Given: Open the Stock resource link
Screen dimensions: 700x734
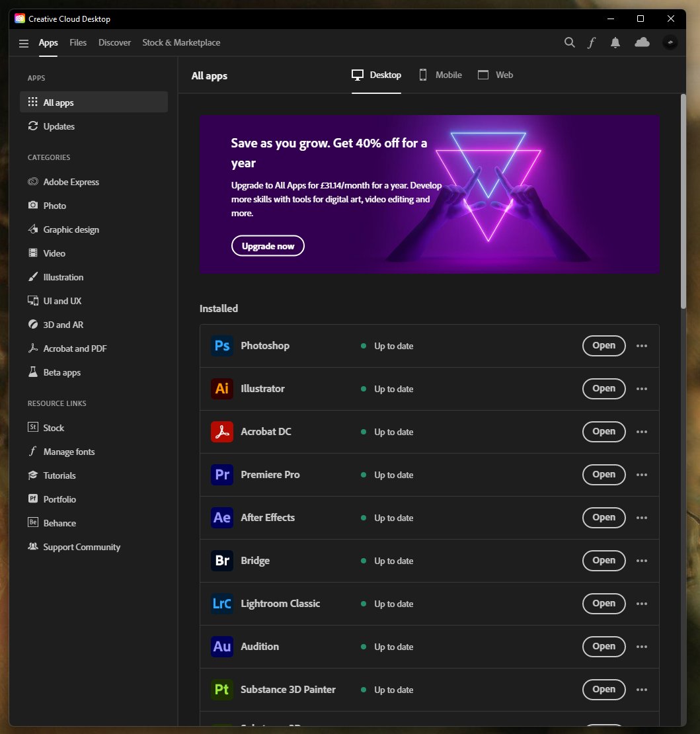Looking at the screenshot, I should coord(94,428).
